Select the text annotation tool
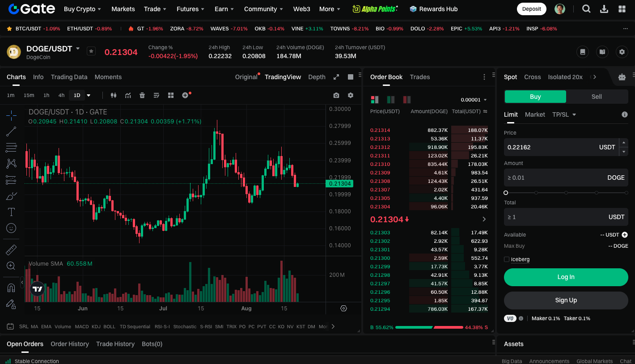 pyautogui.click(x=11, y=212)
